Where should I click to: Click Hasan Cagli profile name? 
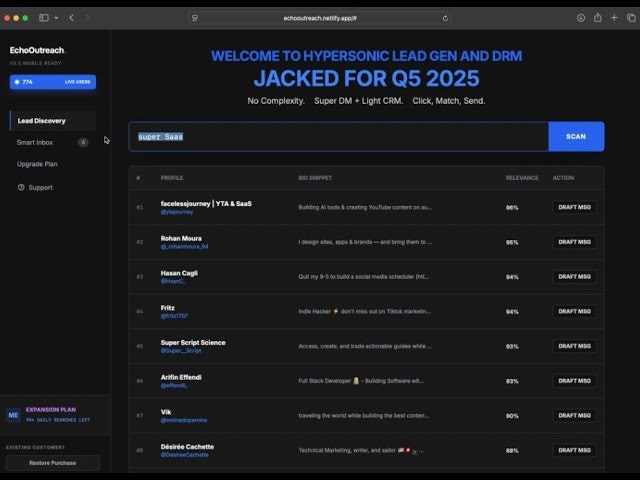179,273
